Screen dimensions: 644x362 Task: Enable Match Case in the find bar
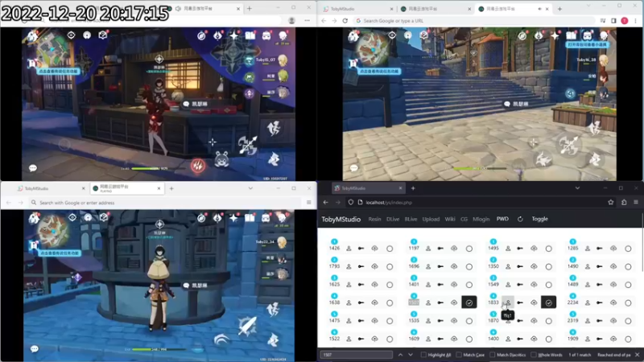coord(459,355)
